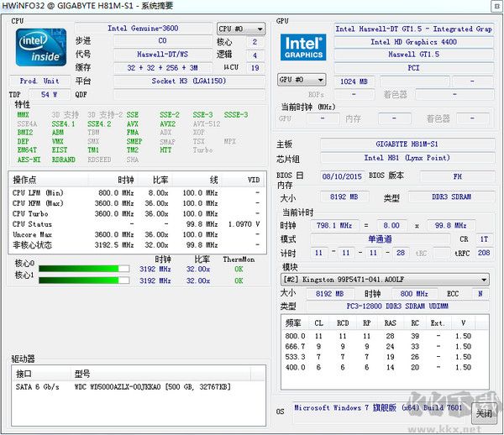The image size is (504, 435).
Task: Click the Haswell GT1.5 GPU codename field
Action: click(x=413, y=55)
